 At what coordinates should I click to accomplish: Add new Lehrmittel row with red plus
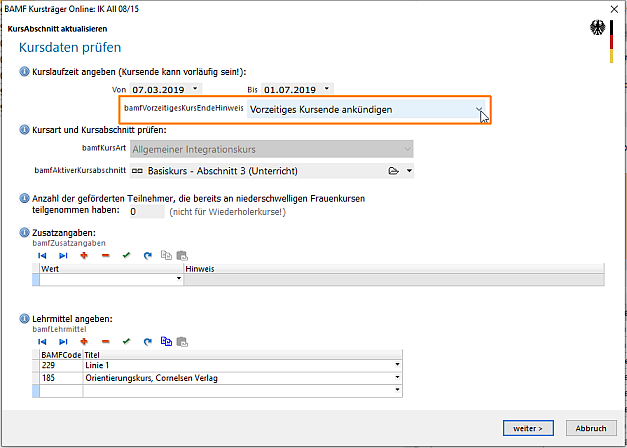coord(84,342)
